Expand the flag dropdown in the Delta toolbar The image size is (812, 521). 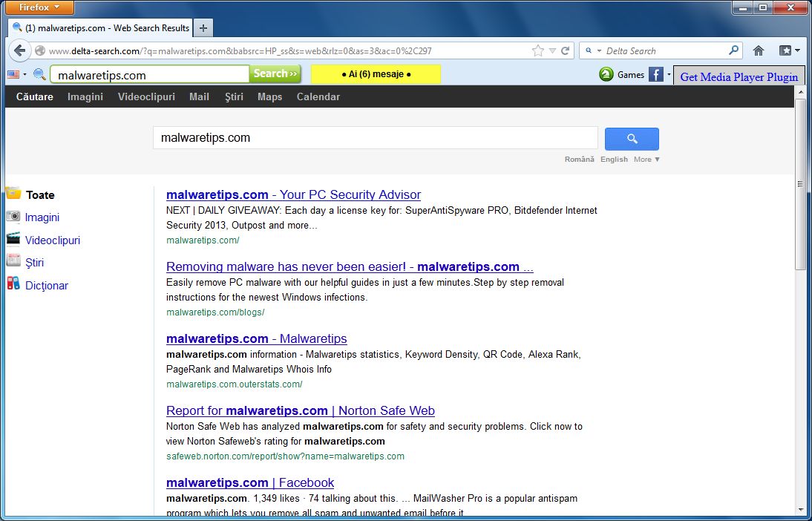[23, 74]
